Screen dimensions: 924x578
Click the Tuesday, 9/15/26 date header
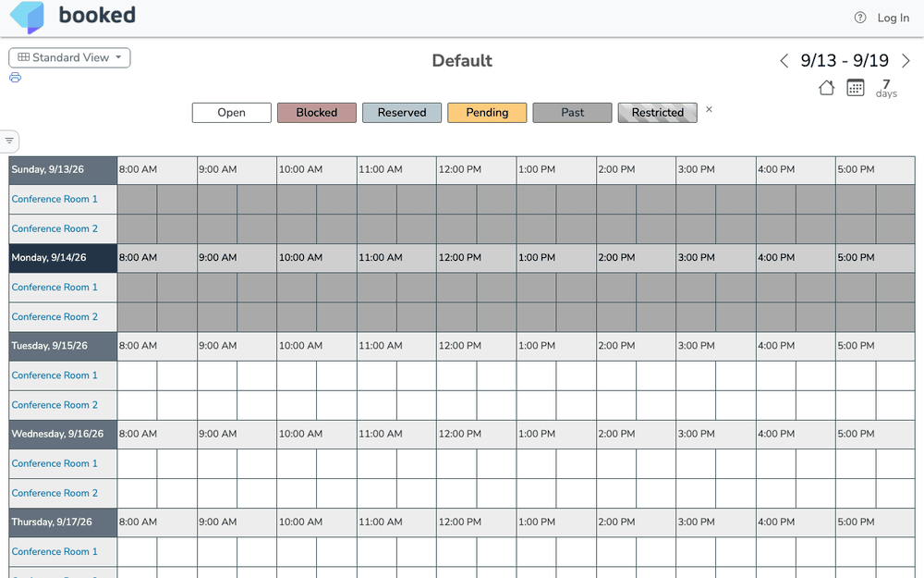(63, 346)
